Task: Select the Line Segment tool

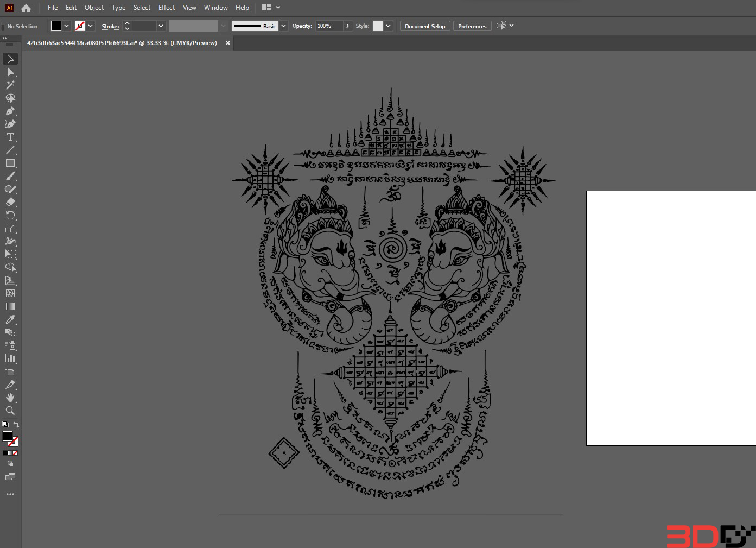Action: 10,150
